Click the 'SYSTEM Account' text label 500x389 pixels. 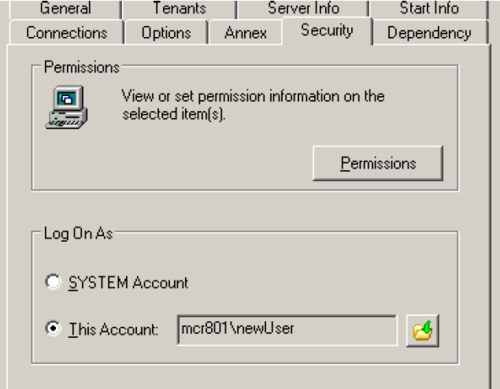(x=128, y=283)
